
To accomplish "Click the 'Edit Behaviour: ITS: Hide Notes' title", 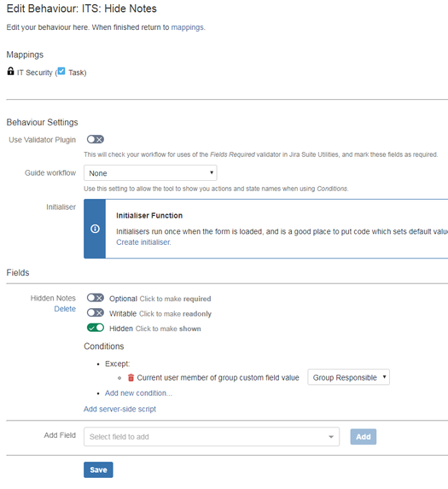I will coord(82,9).
